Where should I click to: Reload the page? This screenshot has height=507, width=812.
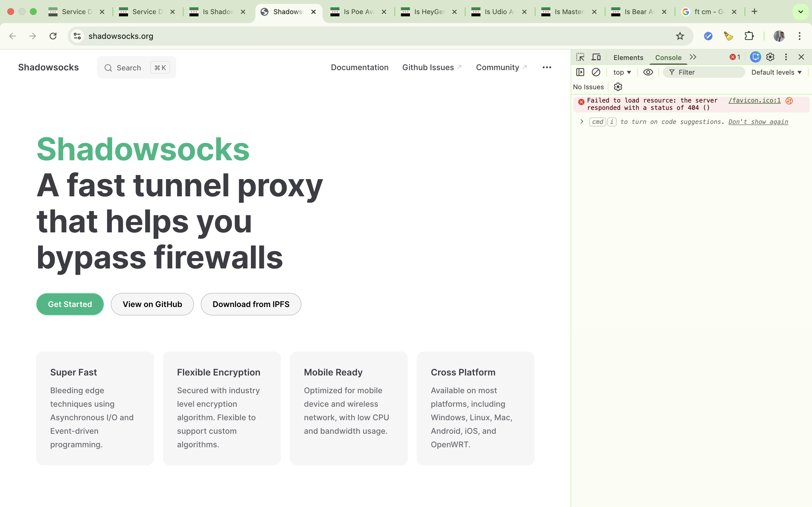click(53, 36)
